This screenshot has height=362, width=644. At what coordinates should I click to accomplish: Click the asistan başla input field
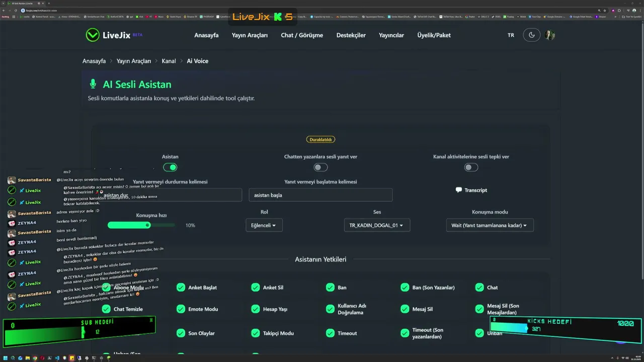point(320,195)
